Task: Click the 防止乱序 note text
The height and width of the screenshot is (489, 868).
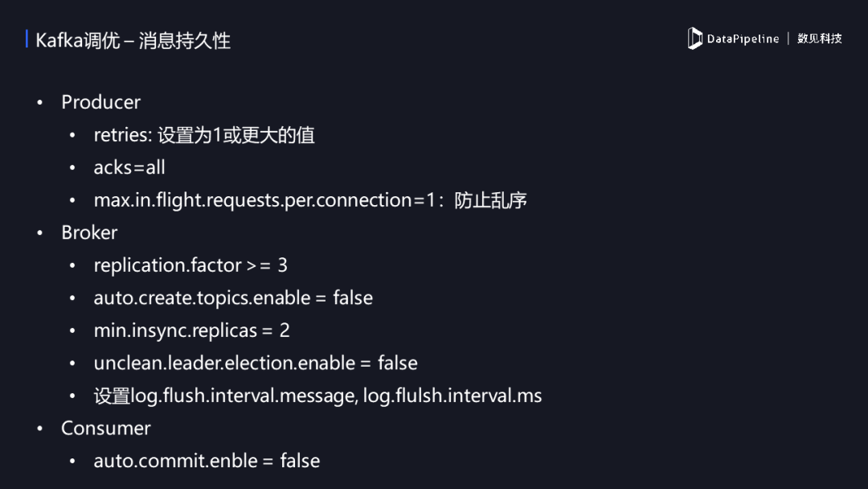Action: [490, 200]
